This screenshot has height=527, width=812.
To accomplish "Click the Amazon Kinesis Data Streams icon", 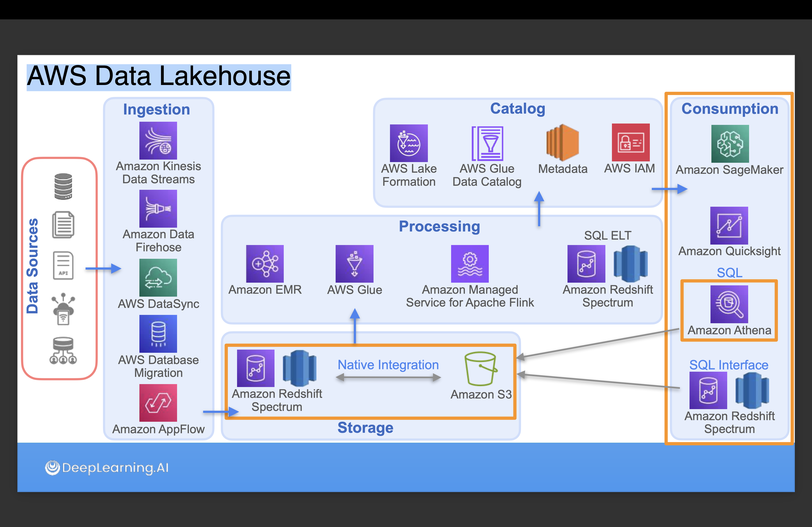I will click(158, 140).
